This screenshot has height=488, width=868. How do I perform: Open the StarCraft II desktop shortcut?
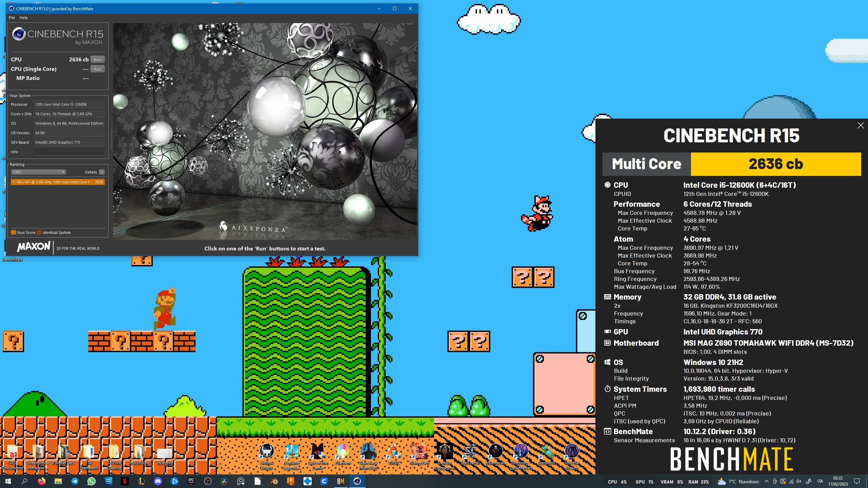[470, 454]
